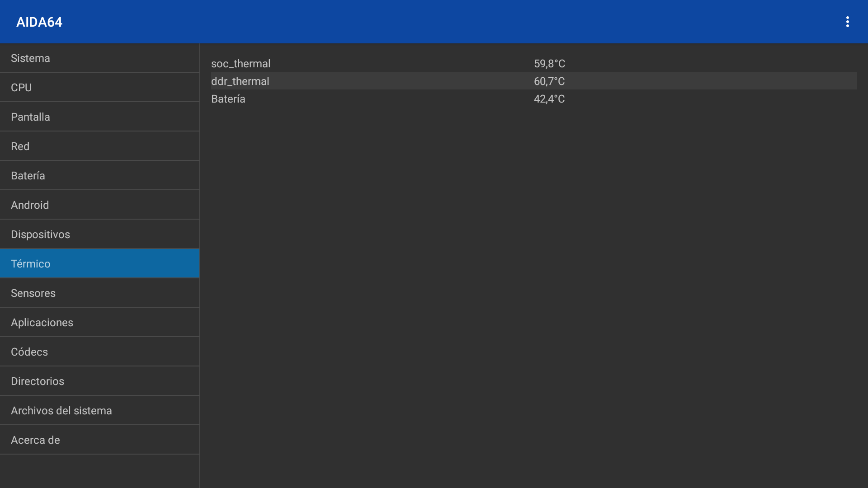Go to the Pantalla category

pyautogui.click(x=99, y=117)
